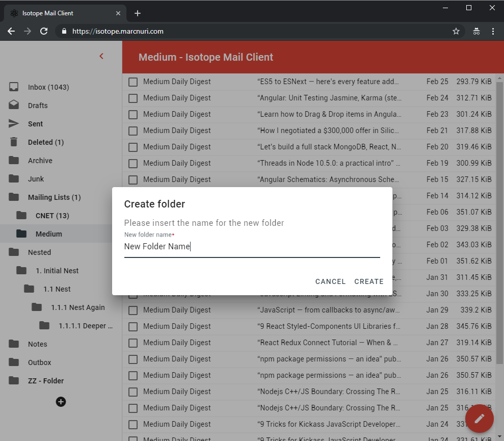Click the ZZ - Folder icon
This screenshot has height=441, width=504.
tap(14, 380)
